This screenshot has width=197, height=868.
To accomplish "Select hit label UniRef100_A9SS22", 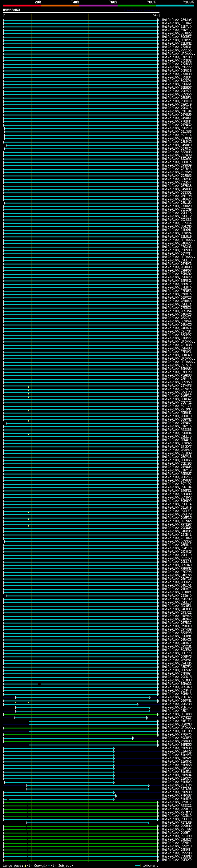I will click(x=177, y=806).
